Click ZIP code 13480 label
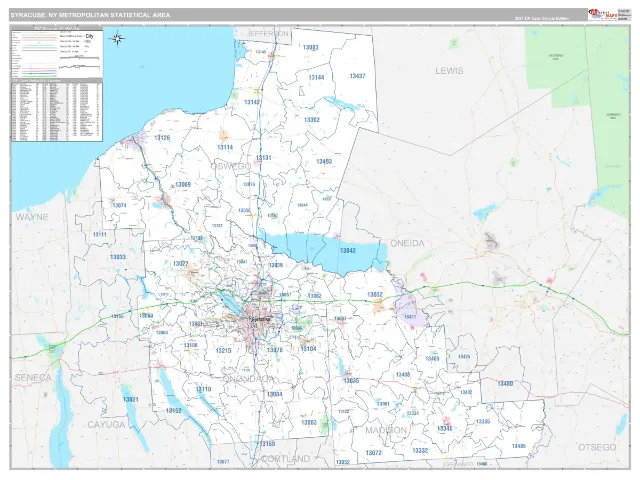Screen dimensions: 640x480 [x=505, y=384]
